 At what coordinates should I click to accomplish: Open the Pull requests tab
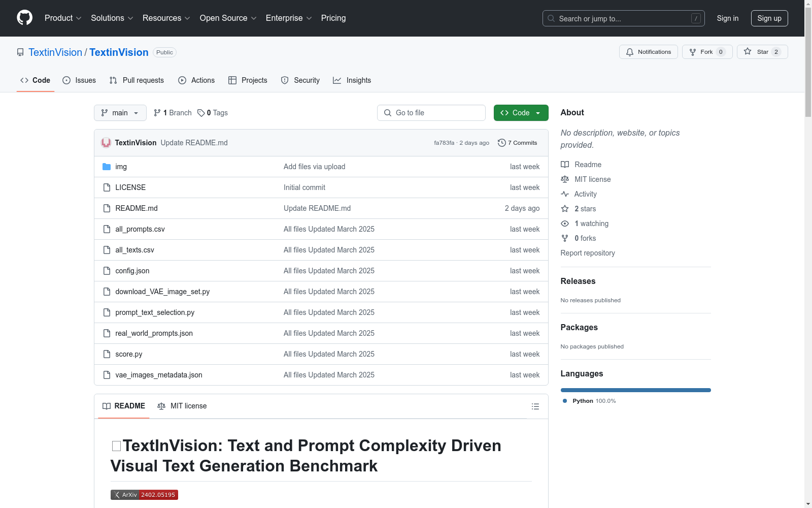(137, 80)
